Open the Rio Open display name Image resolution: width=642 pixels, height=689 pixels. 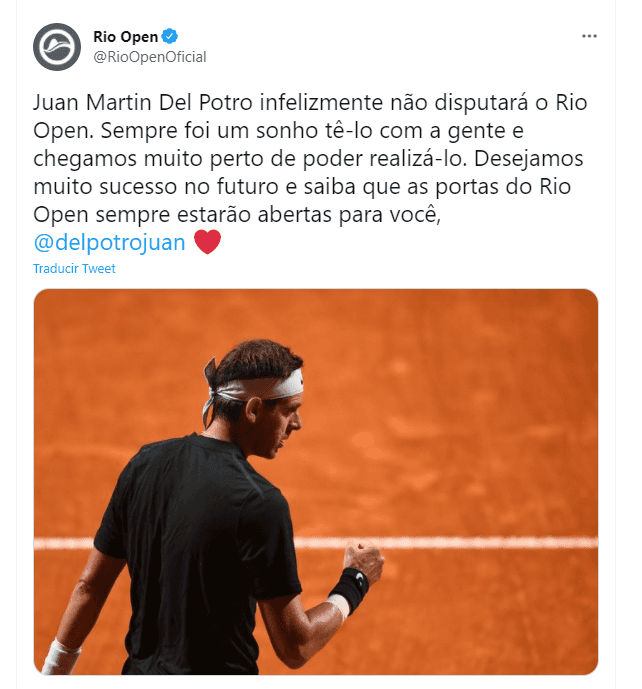click(x=125, y=37)
